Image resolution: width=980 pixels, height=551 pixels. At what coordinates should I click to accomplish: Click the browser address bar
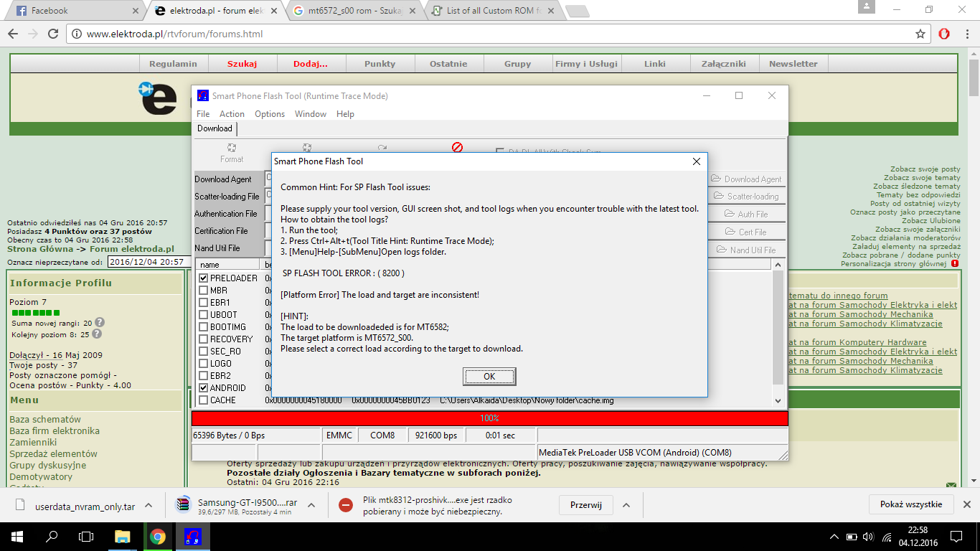click(x=495, y=34)
